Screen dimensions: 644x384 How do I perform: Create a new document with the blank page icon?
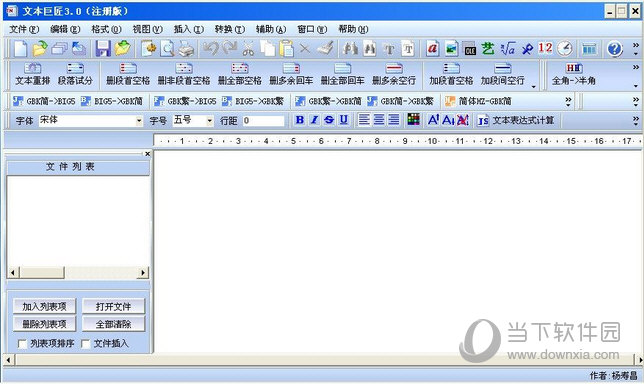pos(21,48)
